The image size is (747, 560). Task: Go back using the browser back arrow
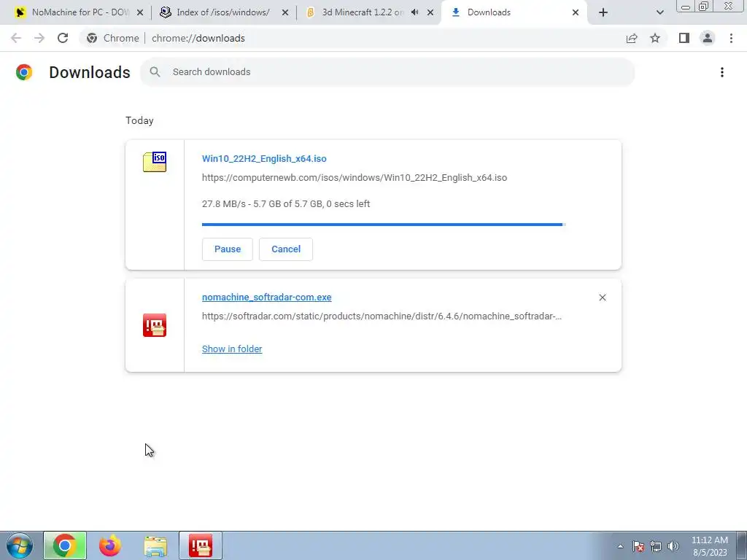pyautogui.click(x=16, y=38)
